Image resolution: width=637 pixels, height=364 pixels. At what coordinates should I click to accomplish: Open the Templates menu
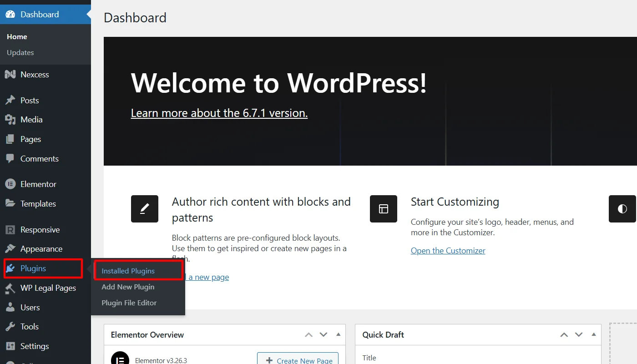tap(45, 203)
